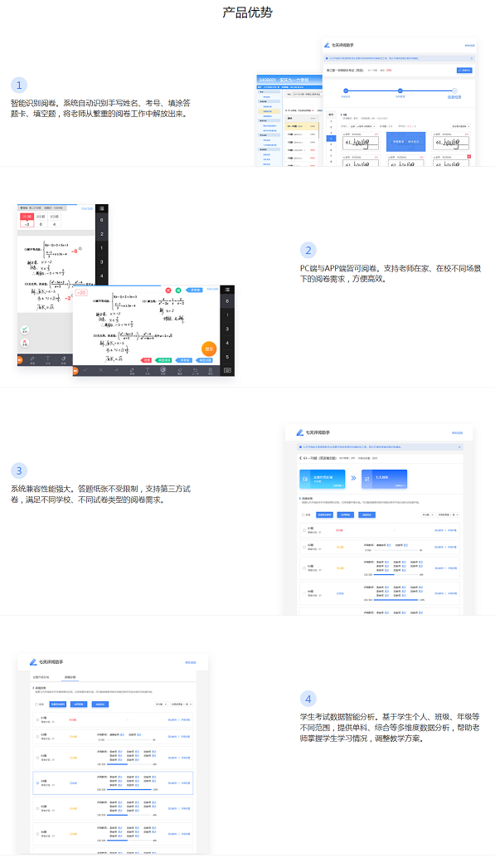Click the light-blue first step card in section 3
Viewport: 495px width, 868px height.
pyautogui.click(x=323, y=479)
